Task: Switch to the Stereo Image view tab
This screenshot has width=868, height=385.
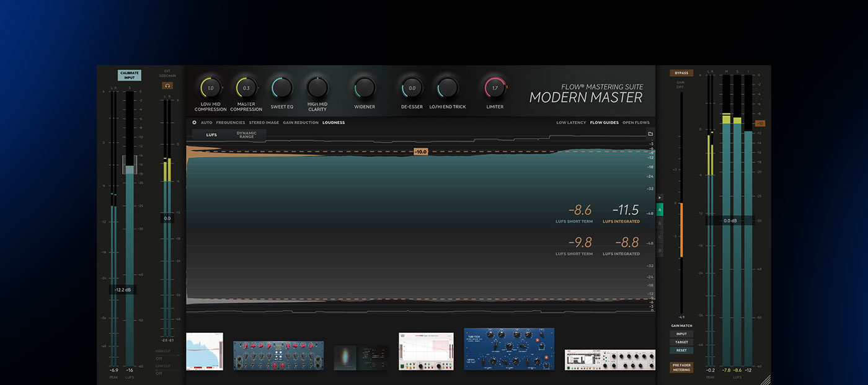Action: [x=264, y=123]
